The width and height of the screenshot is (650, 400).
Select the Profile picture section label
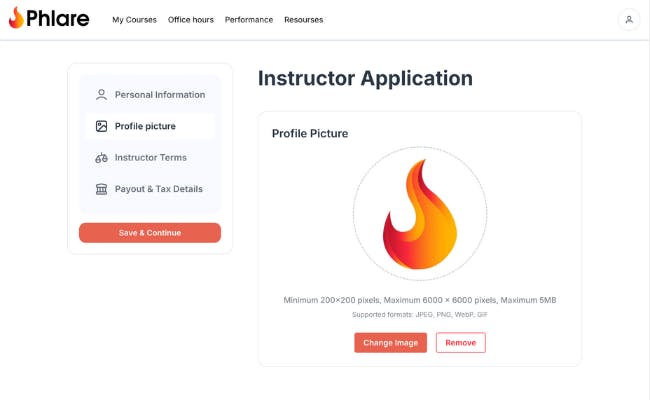coord(145,126)
